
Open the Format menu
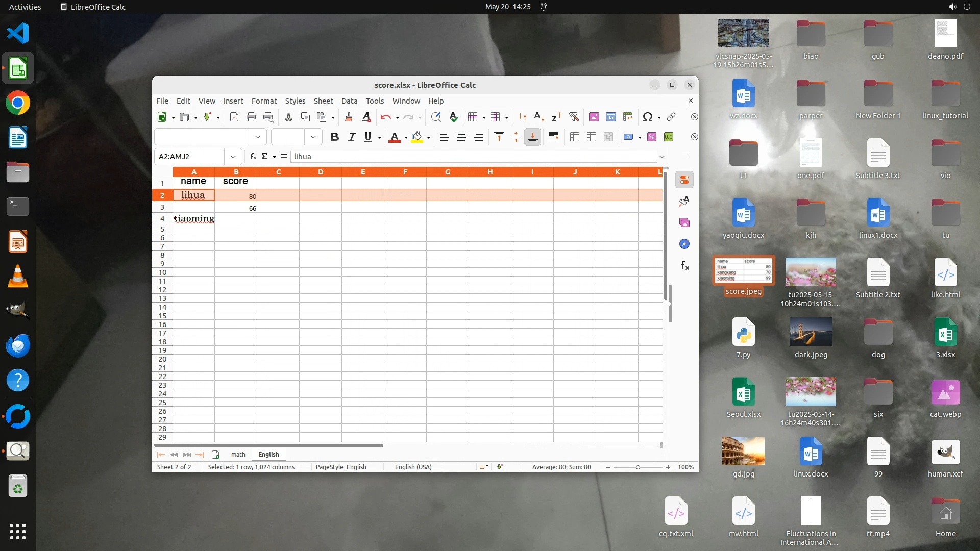(x=264, y=101)
